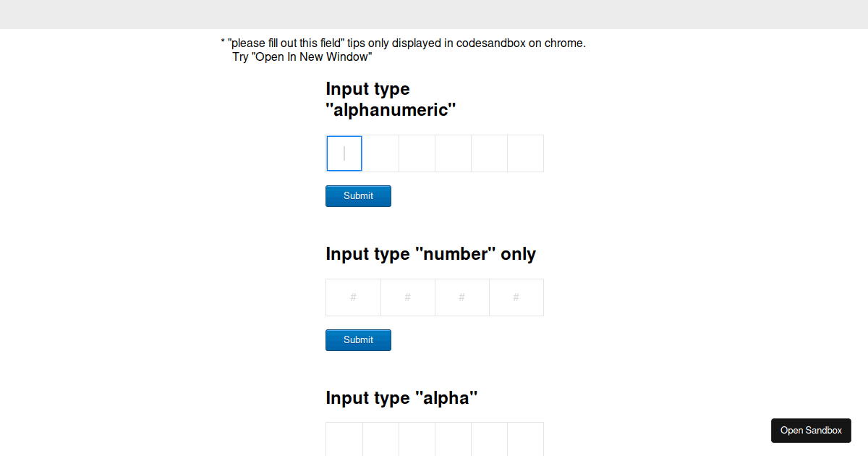Click the second alpha input cell
Viewport: 868px width, 456px height.
pyautogui.click(x=380, y=439)
